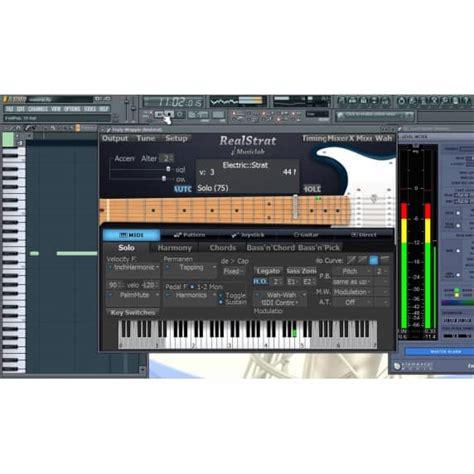Image resolution: width=474 pixels, height=474 pixels.
Task: Click the FL Studio stop transport button
Action: [169, 115]
